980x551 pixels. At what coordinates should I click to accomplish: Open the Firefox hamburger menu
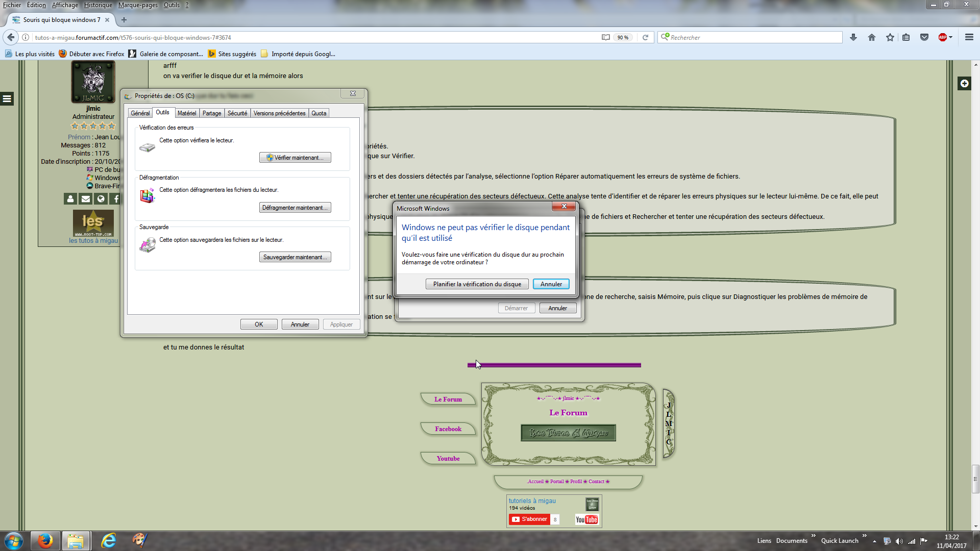click(969, 37)
